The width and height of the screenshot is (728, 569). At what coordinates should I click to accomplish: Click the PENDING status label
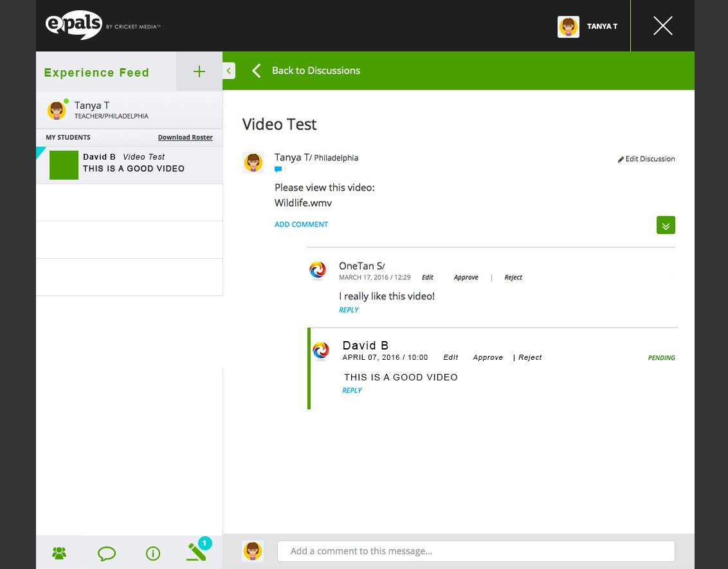[662, 358]
